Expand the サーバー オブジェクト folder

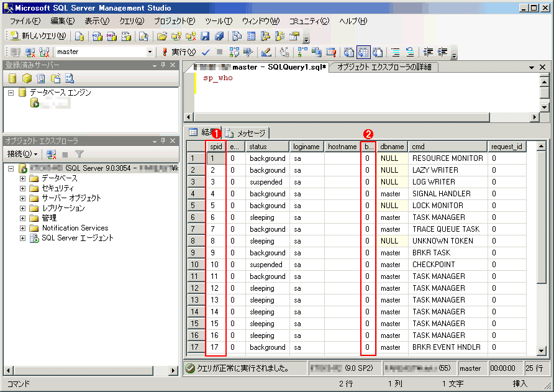(22, 198)
